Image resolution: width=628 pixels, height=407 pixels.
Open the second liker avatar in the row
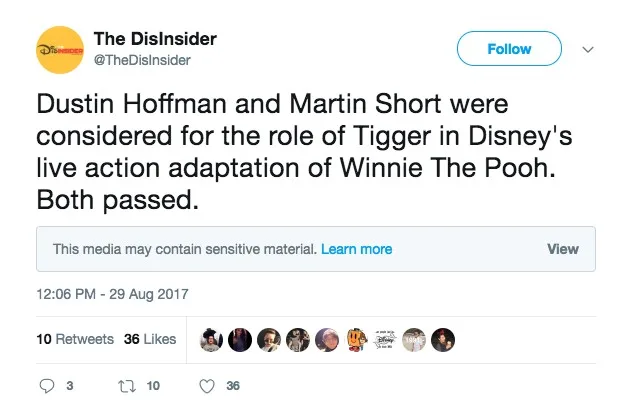click(x=239, y=339)
